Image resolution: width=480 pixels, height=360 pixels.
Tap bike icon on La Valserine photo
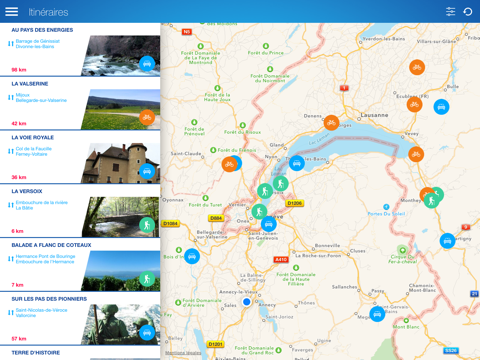coord(147,117)
